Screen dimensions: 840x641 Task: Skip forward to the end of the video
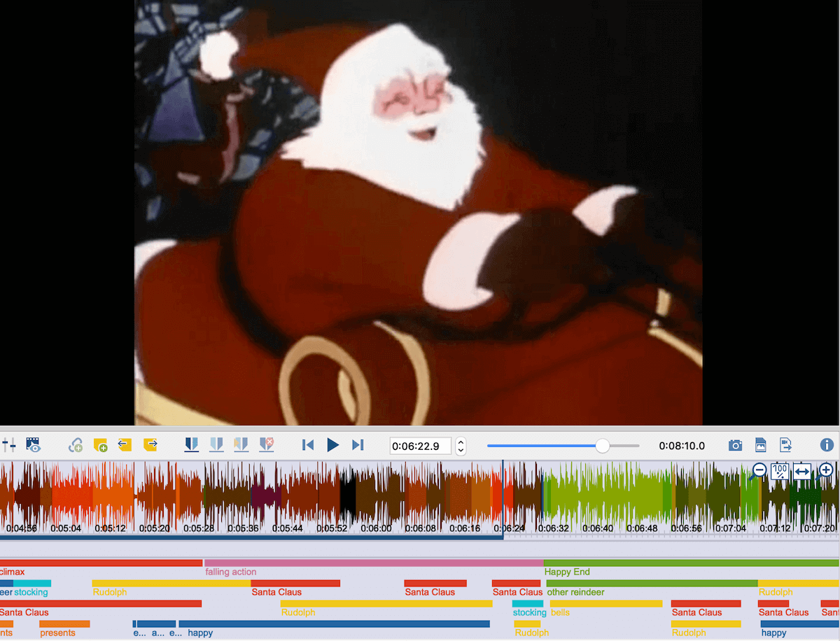[x=358, y=445]
